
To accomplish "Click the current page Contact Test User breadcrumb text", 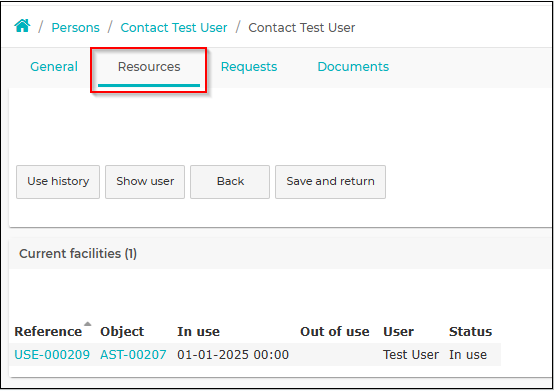I will pos(301,28).
